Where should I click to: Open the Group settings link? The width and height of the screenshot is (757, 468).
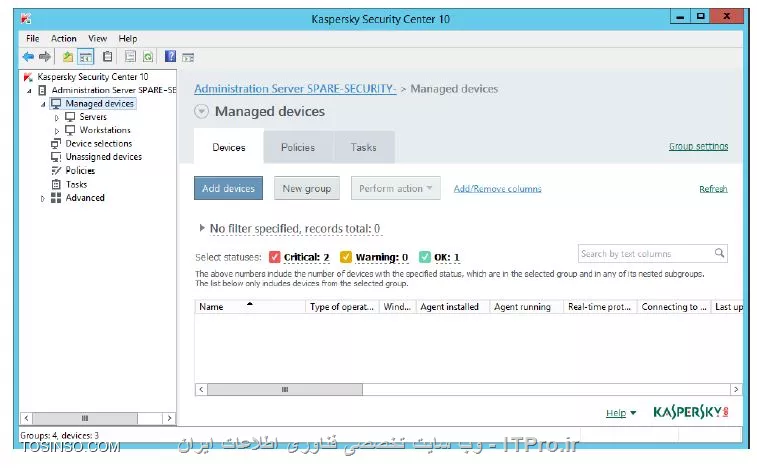698,146
